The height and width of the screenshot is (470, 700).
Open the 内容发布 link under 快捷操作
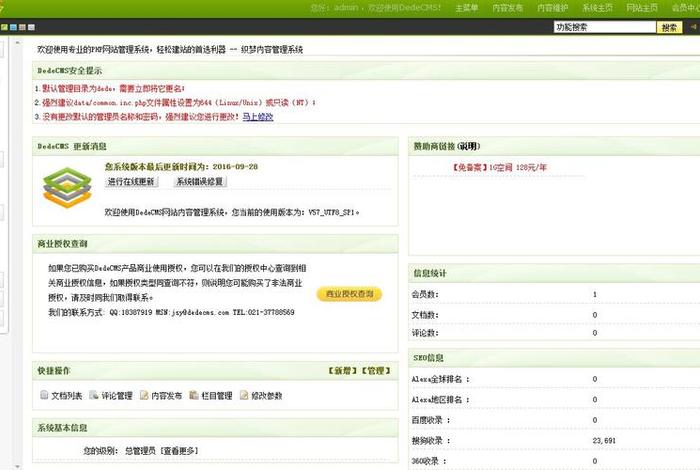[x=167, y=396]
